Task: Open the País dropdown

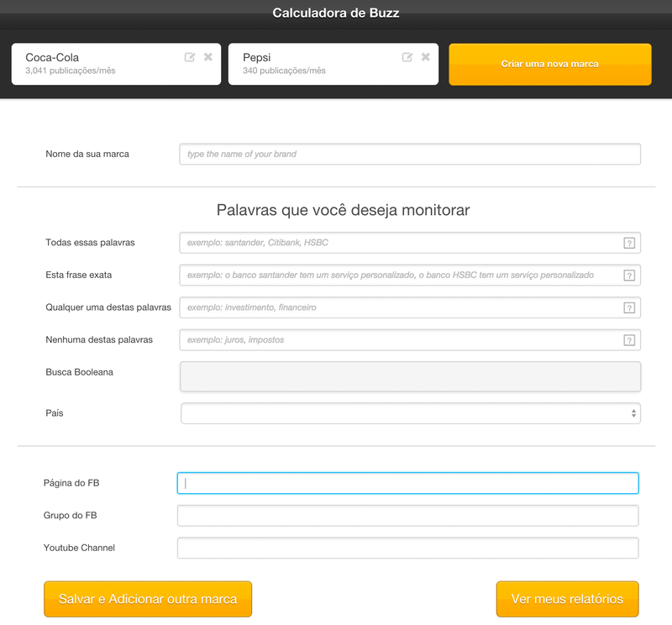Action: 411,413
